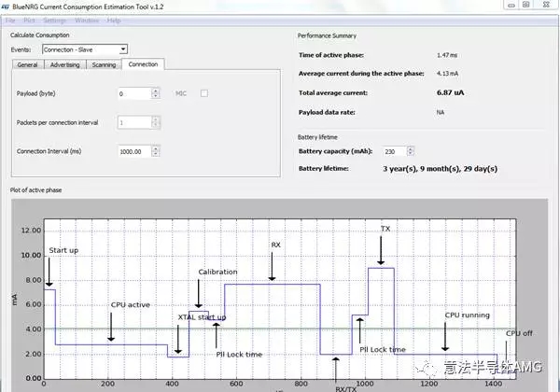This screenshot has height=392, width=560.
Task: Toggle the MIC checkbox
Action: click(x=204, y=93)
